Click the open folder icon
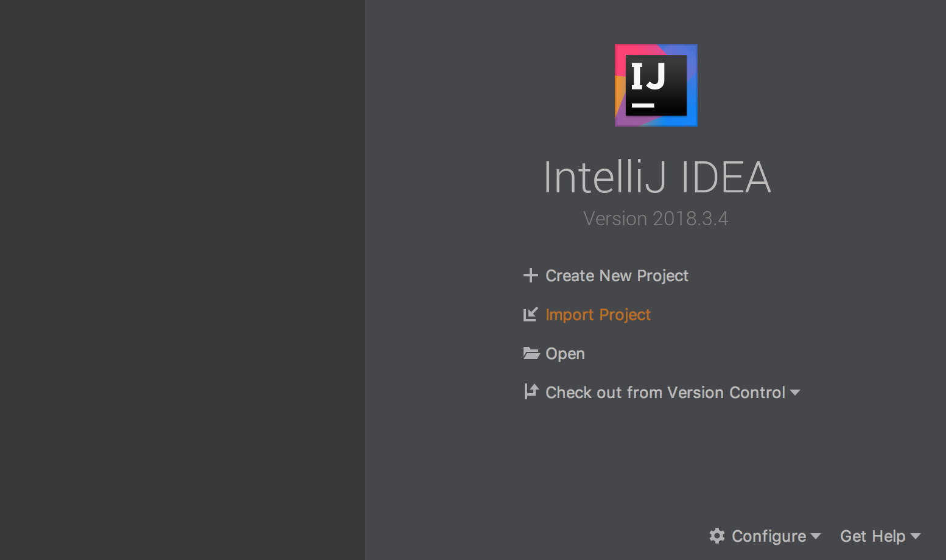946x560 pixels. (531, 354)
